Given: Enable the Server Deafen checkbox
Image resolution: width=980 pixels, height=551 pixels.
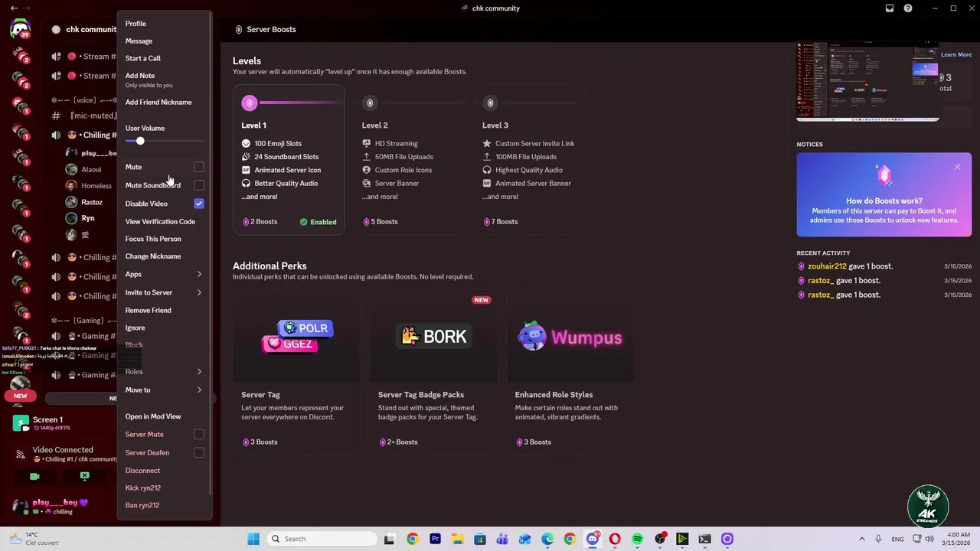Looking at the screenshot, I should [x=199, y=452].
